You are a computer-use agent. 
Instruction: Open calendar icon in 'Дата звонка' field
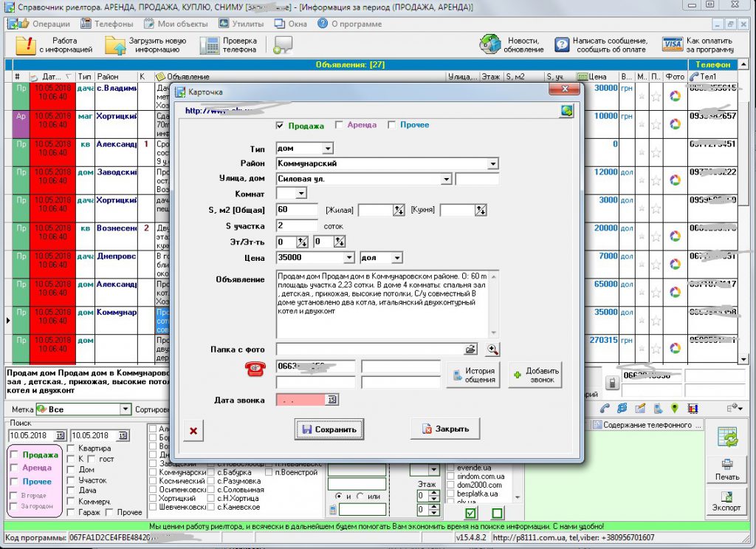click(x=331, y=400)
